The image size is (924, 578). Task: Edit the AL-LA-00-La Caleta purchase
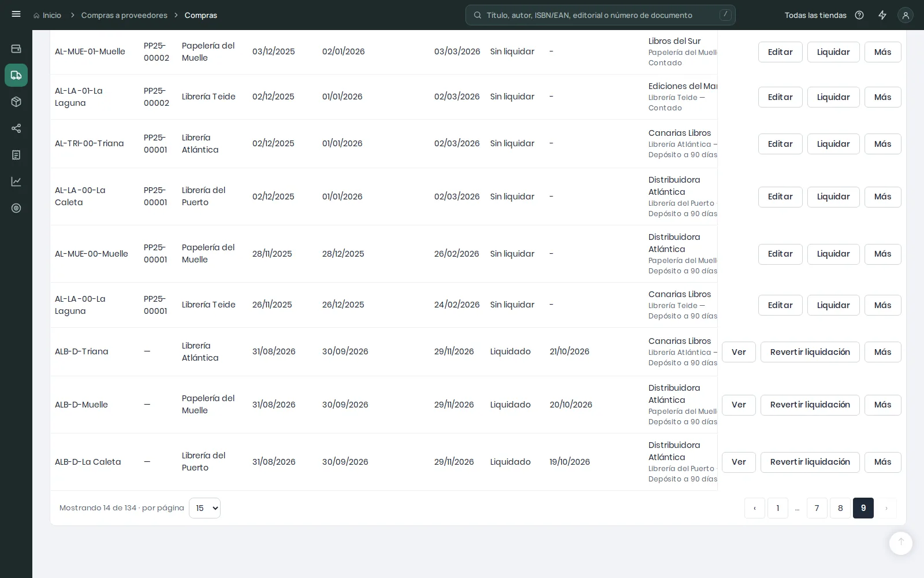[780, 197]
